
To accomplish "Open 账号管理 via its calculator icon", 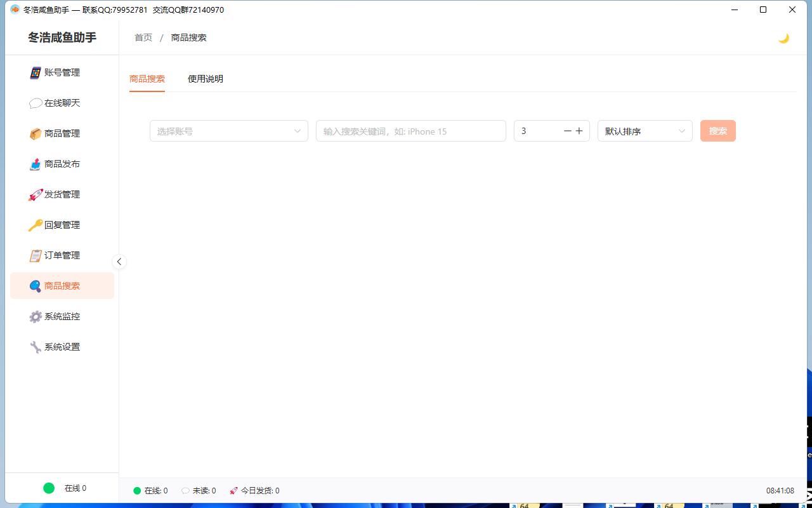I will [x=36, y=72].
